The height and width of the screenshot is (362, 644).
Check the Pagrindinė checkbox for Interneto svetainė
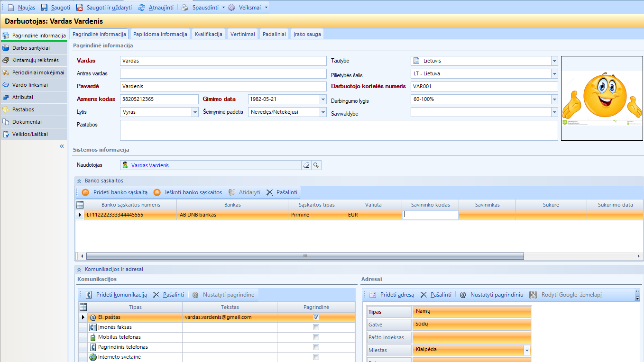point(316,357)
